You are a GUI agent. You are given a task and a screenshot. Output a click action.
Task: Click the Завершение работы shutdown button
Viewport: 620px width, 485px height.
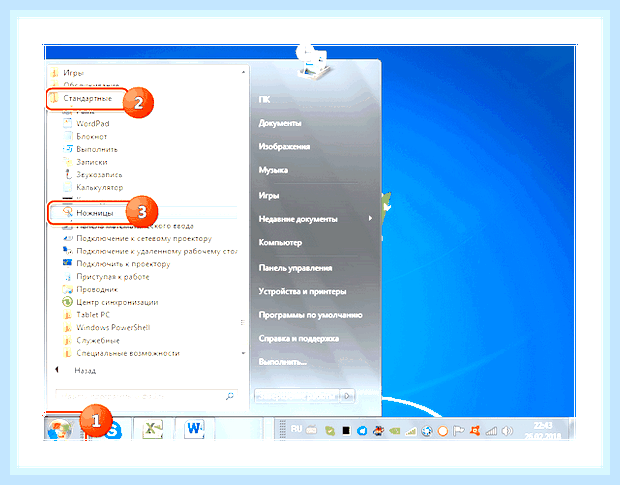click(x=297, y=396)
